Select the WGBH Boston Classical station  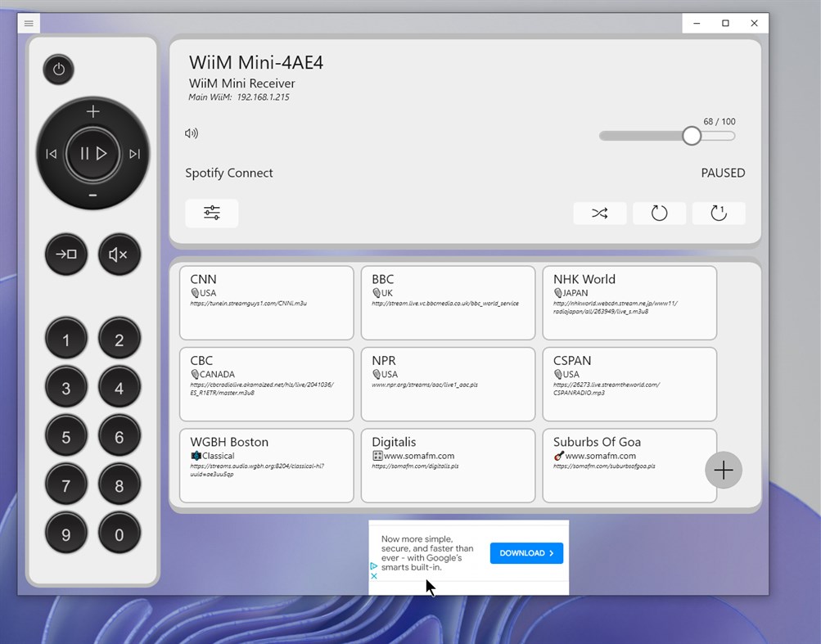pos(266,465)
